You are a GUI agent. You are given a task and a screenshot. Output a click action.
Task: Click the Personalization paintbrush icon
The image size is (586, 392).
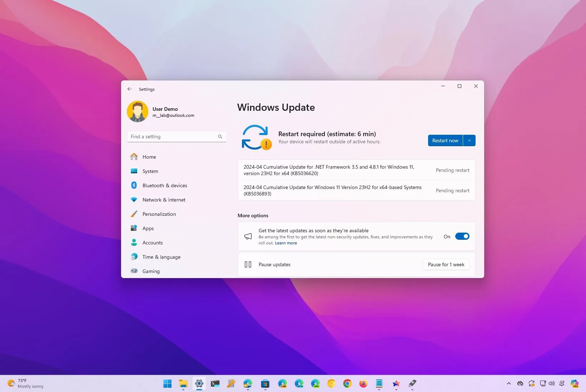(134, 214)
